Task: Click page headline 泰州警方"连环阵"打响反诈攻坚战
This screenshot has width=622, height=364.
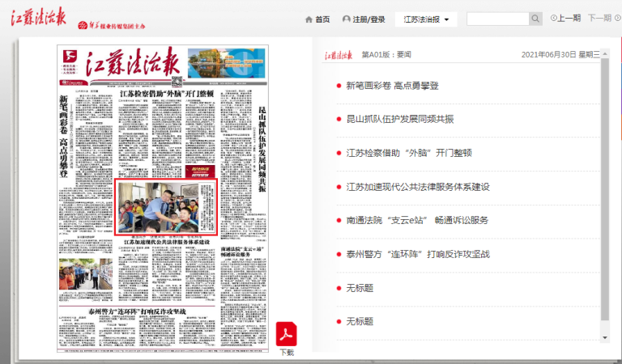Action: (x=137, y=311)
